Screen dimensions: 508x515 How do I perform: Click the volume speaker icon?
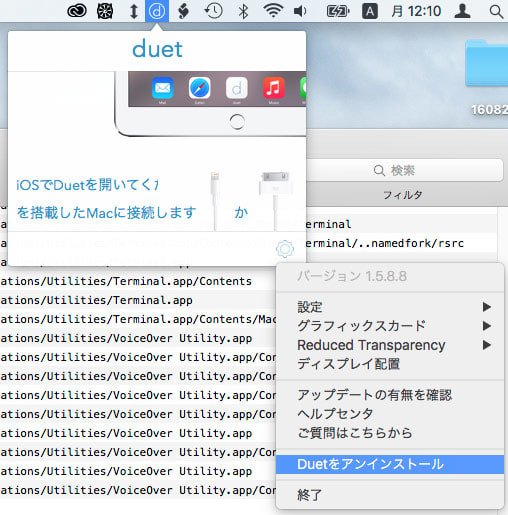pos(300,11)
